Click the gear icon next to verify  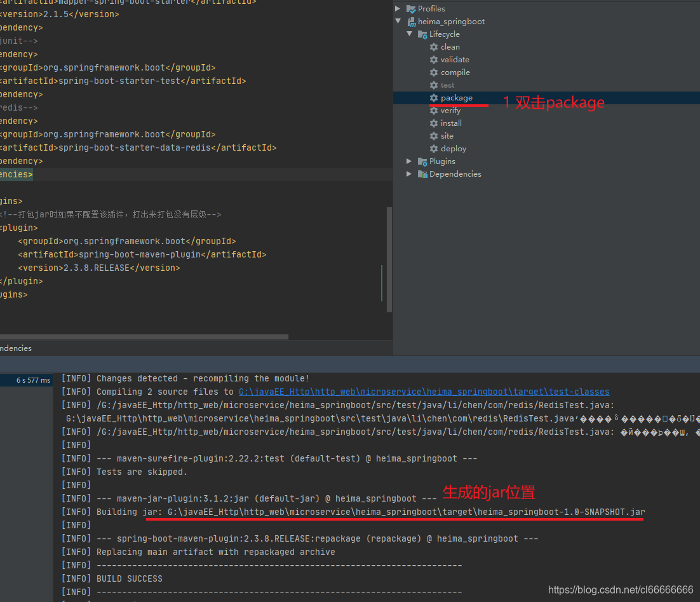[433, 111]
